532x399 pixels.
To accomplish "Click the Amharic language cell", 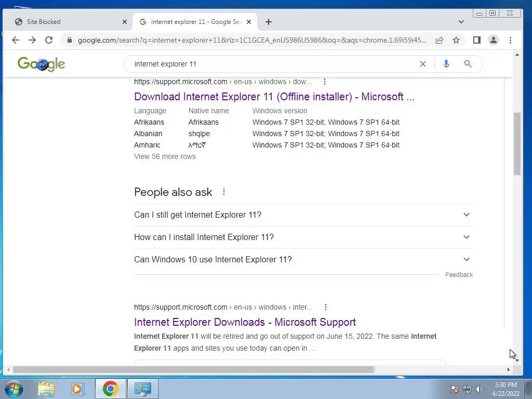I will pyautogui.click(x=147, y=145).
